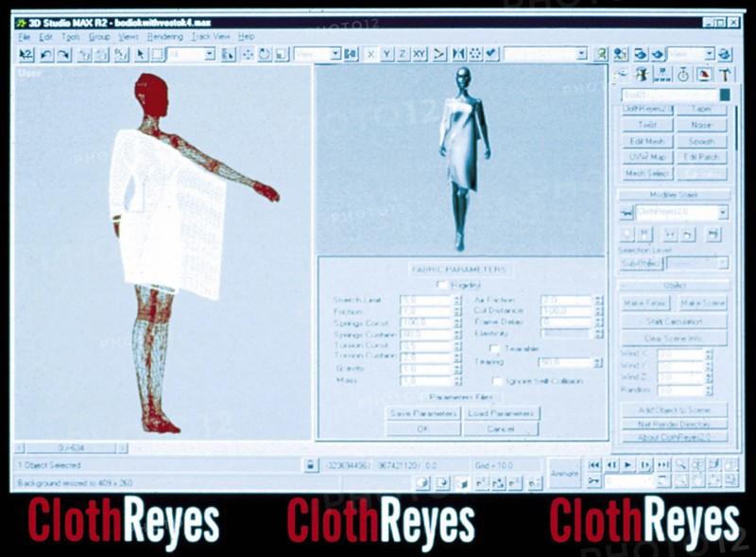Go to the start frame
Image resolution: width=756 pixels, height=557 pixels.
[x=594, y=465]
